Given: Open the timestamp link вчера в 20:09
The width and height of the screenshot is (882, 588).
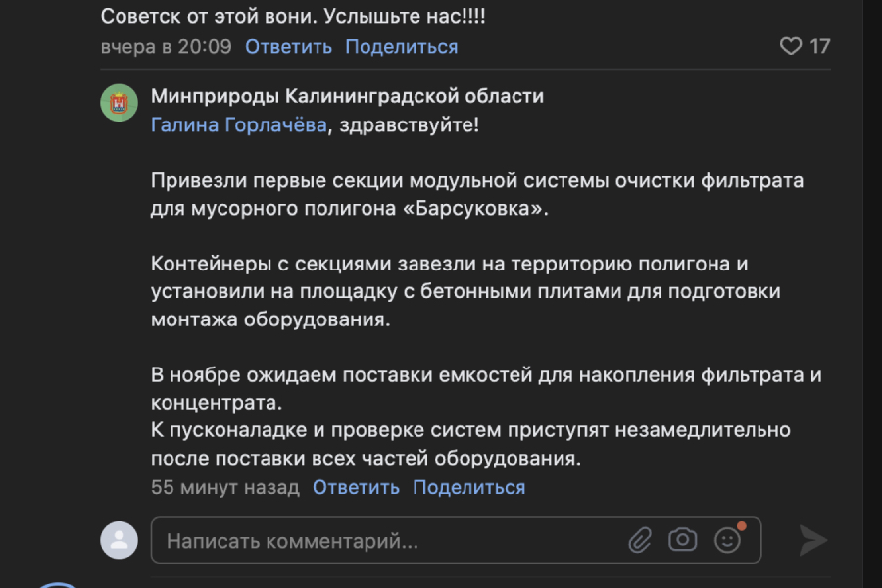Looking at the screenshot, I should coord(166,46).
